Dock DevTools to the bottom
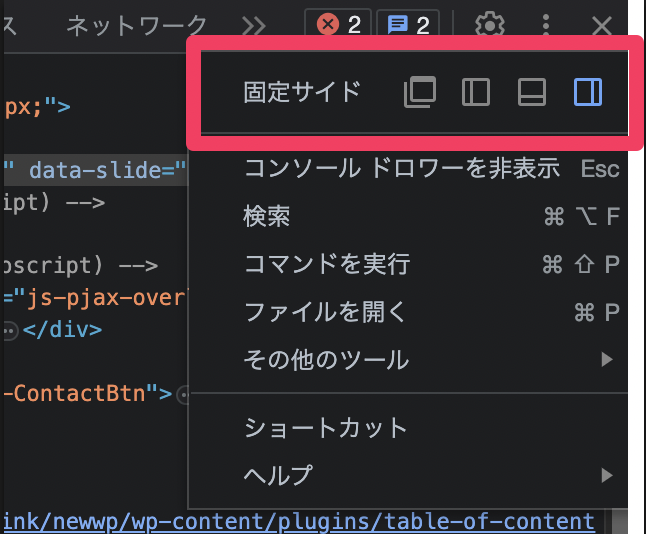 (x=532, y=92)
